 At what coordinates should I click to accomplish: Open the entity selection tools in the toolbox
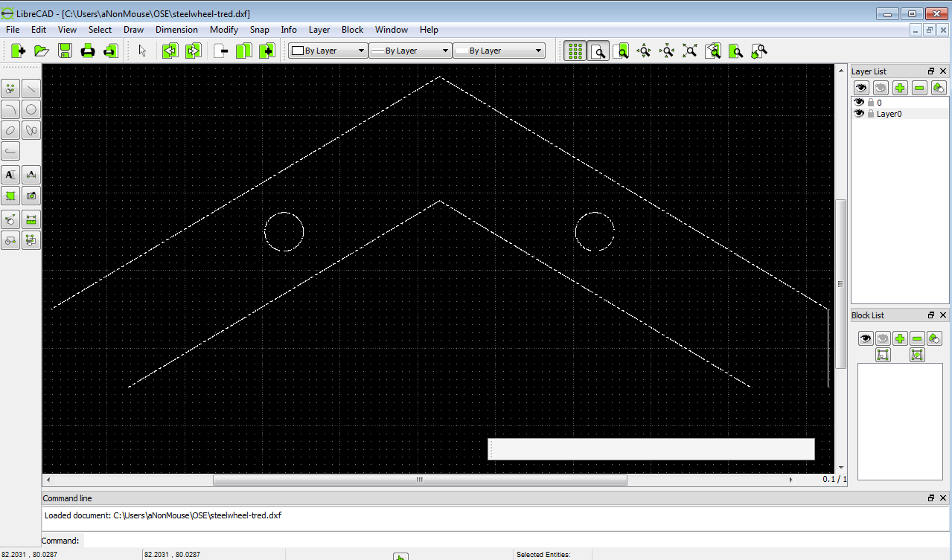click(x=31, y=240)
